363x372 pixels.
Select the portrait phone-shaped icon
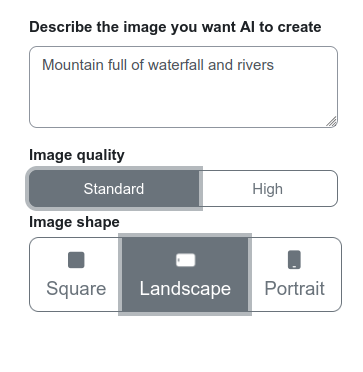294,260
